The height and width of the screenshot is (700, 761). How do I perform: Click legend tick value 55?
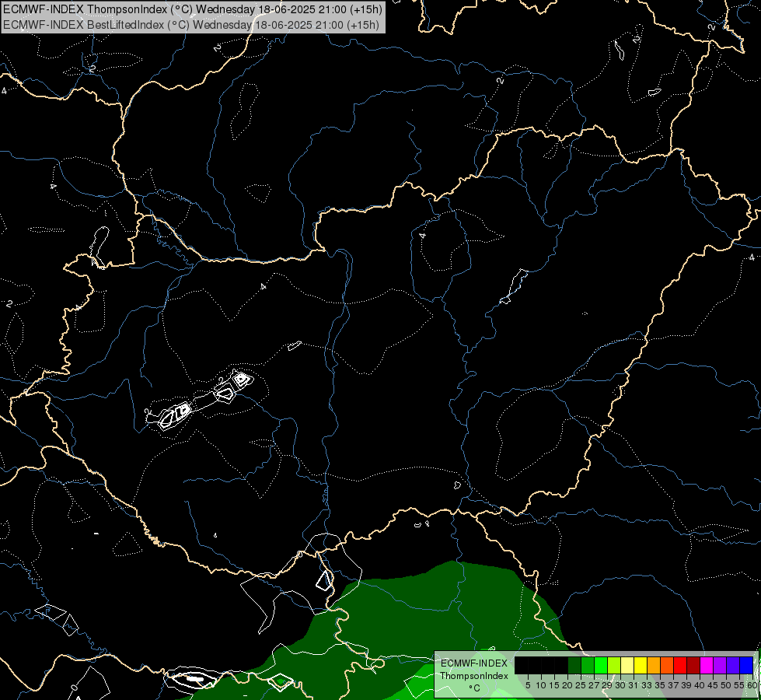click(739, 685)
